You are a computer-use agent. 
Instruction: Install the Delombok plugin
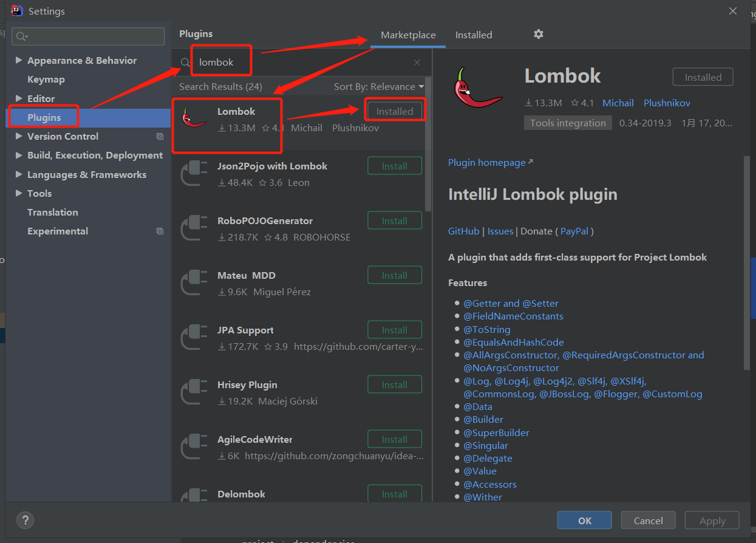[395, 494]
